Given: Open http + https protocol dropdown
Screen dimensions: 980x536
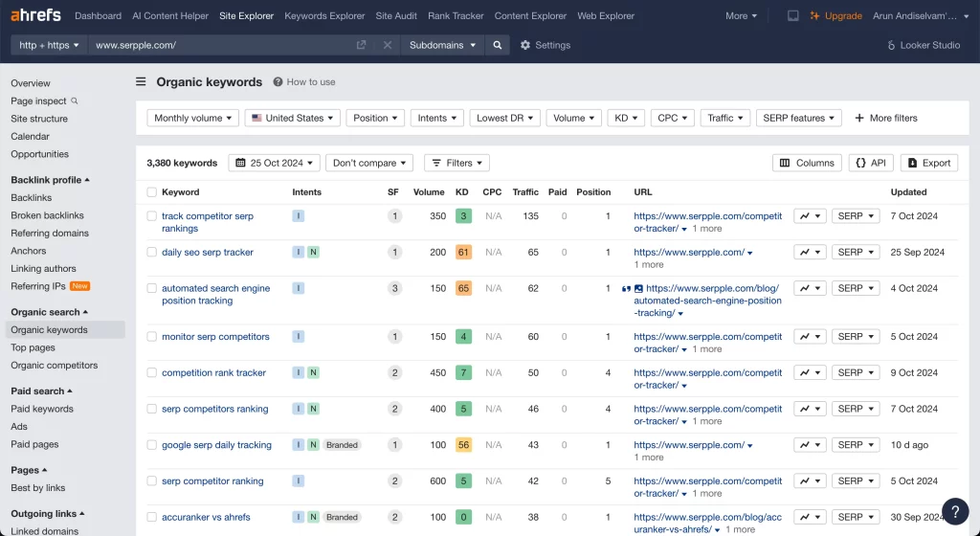Looking at the screenshot, I should click(x=49, y=45).
